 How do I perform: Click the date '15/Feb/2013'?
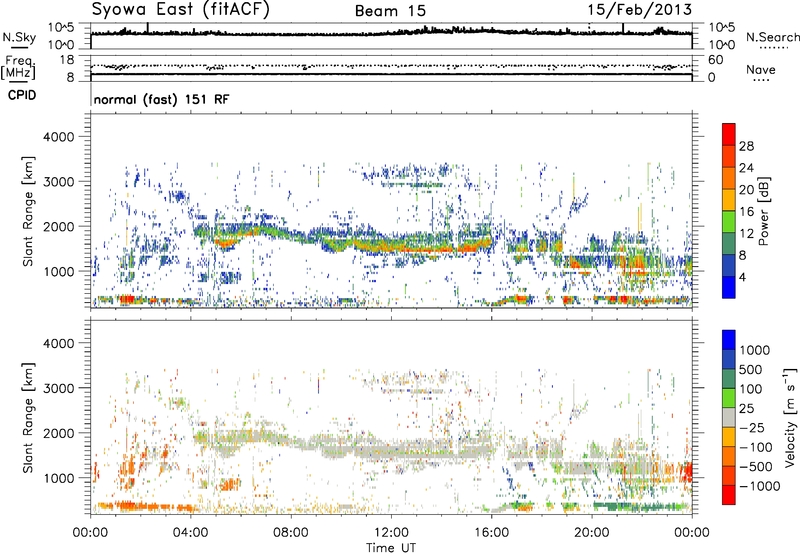(x=639, y=10)
